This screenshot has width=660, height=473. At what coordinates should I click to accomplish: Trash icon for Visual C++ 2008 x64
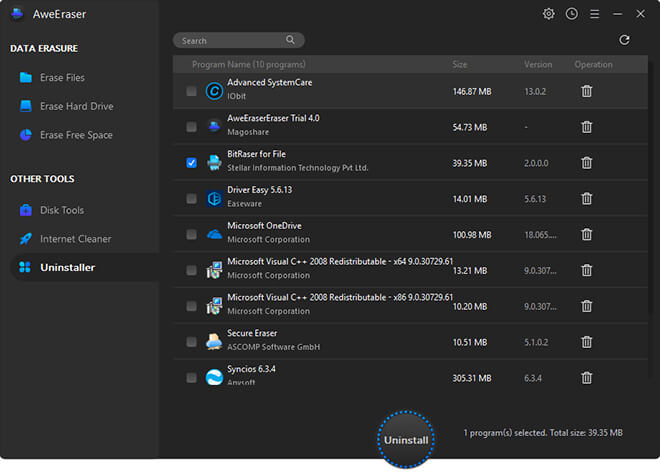[586, 270]
